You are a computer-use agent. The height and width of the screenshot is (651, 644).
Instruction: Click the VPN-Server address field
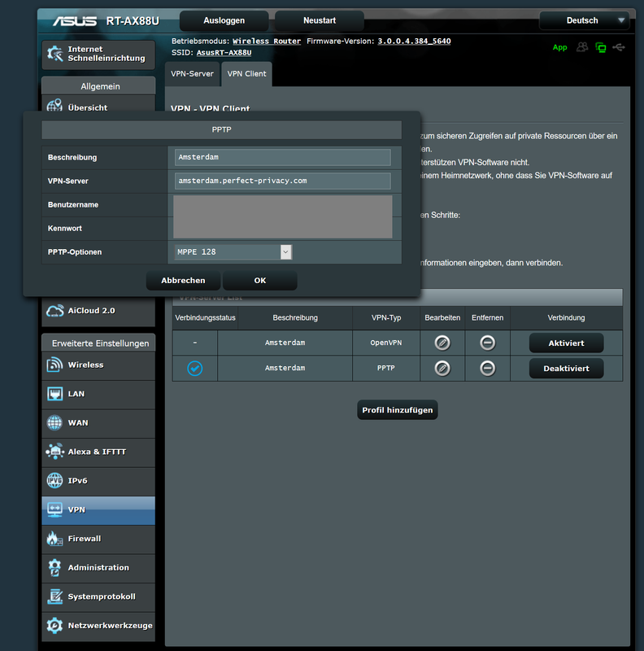pyautogui.click(x=283, y=181)
